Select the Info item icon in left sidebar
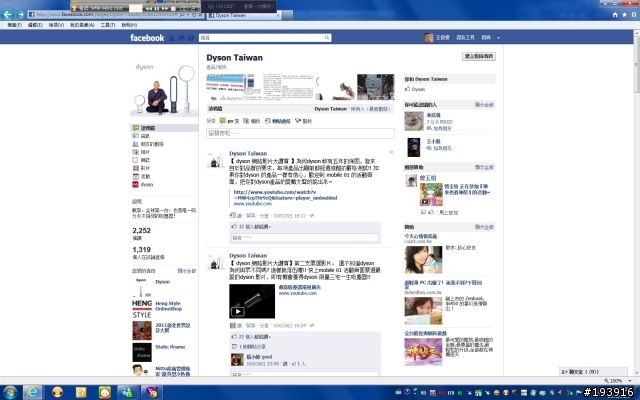 point(136,136)
